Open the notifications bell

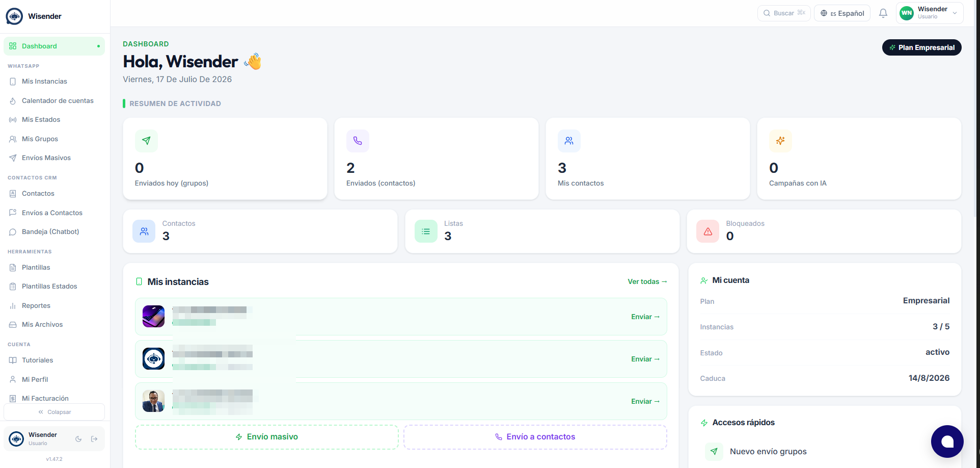pyautogui.click(x=883, y=13)
